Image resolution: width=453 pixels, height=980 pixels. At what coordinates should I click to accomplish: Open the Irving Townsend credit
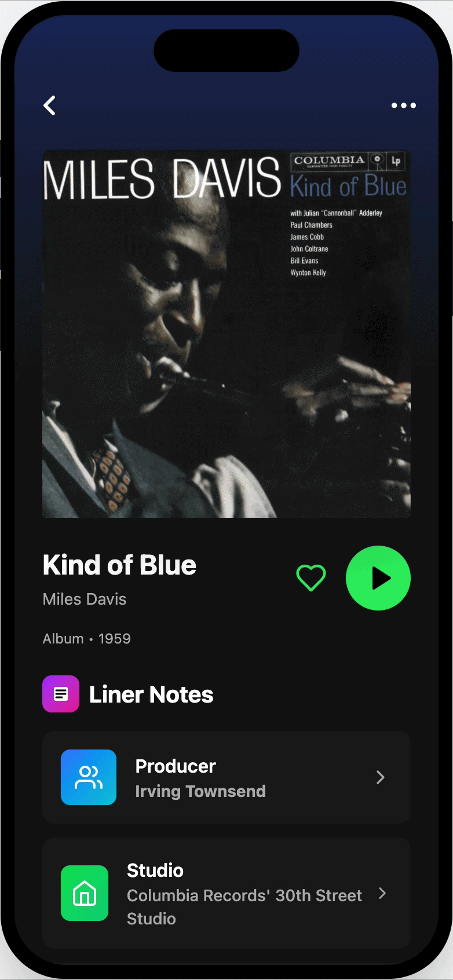(x=200, y=791)
